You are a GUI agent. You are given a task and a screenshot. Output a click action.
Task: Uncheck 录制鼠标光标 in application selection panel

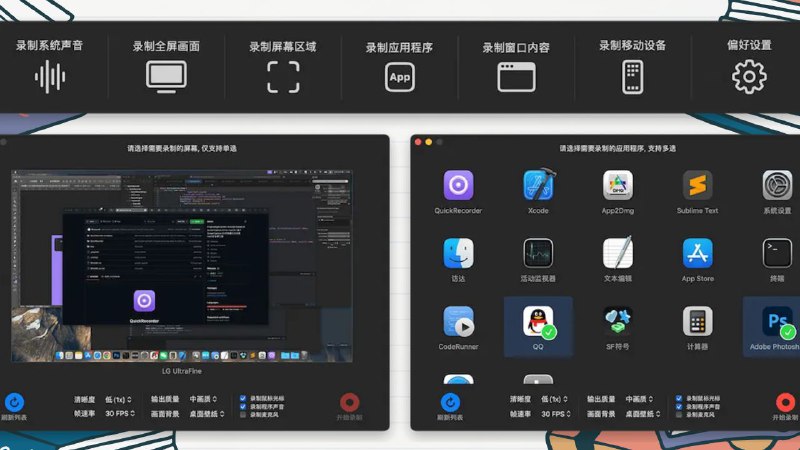[x=679, y=398]
